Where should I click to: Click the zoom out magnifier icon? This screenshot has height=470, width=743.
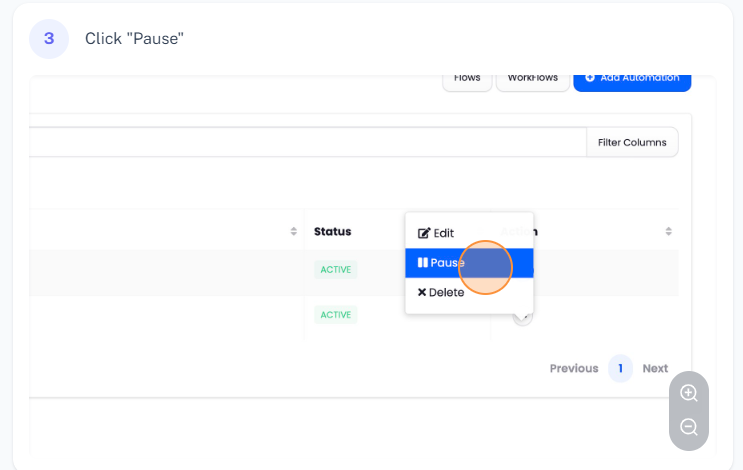[689, 427]
